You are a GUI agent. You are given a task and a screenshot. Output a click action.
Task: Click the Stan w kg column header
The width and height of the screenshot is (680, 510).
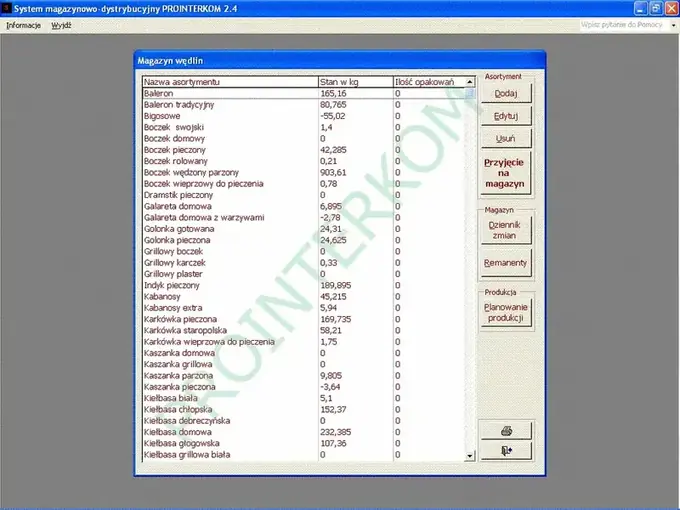[x=356, y=82]
